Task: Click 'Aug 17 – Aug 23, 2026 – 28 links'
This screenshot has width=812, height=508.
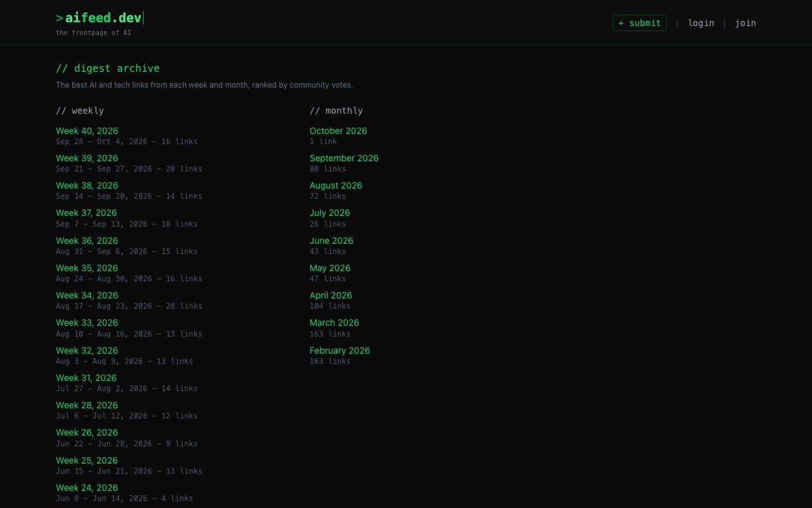Action: click(x=129, y=306)
